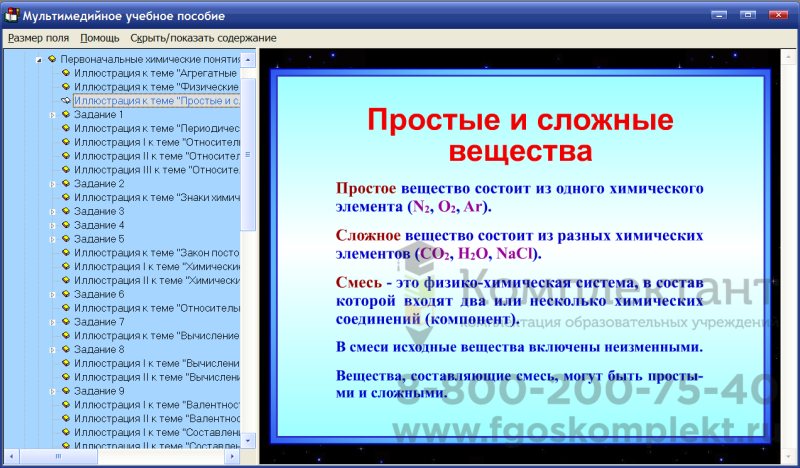Click the icon next to 'Задание 2'

click(66, 183)
